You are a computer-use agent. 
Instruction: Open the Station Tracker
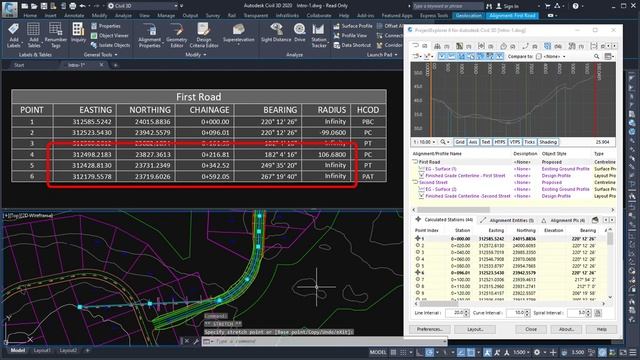319,35
